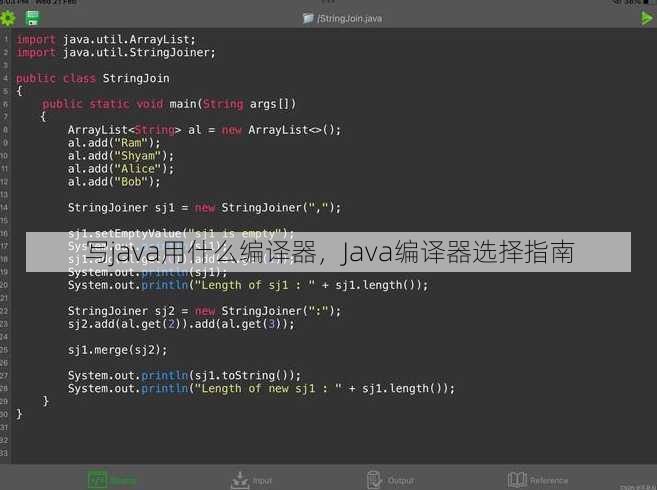The width and height of the screenshot is (657, 490).
Task: Open the folder icon beside /StringJoin.java
Action: (308, 18)
